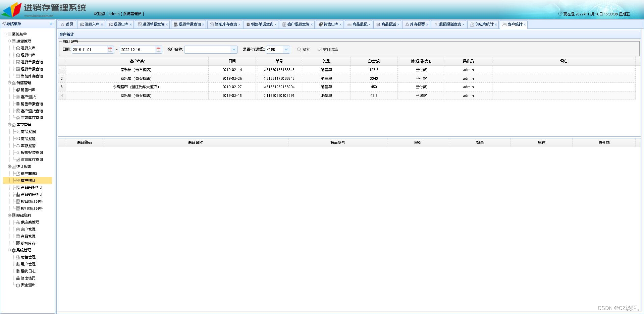Image resolution: width=644 pixels, height=314 pixels.
Task: Open 退货单据查询 in sidebar menu
Action: [x=32, y=69]
